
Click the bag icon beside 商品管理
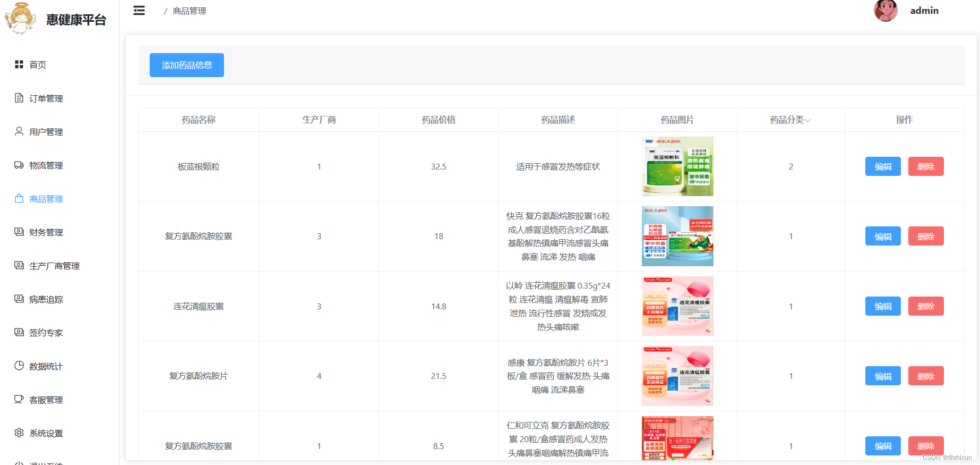click(x=19, y=198)
